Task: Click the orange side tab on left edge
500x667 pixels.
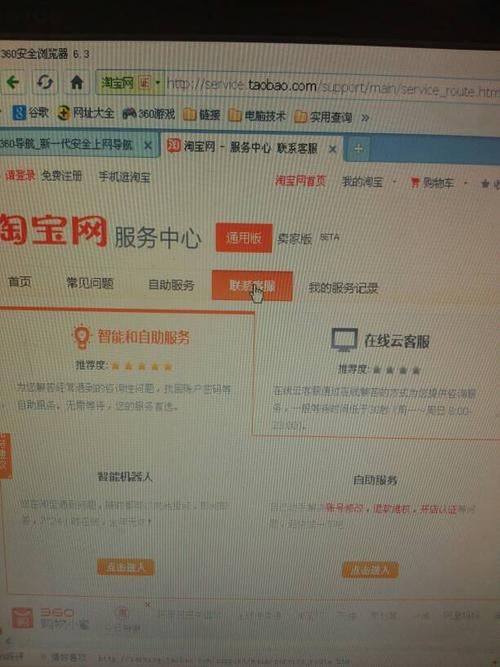Action: pyautogui.click(x=5, y=455)
